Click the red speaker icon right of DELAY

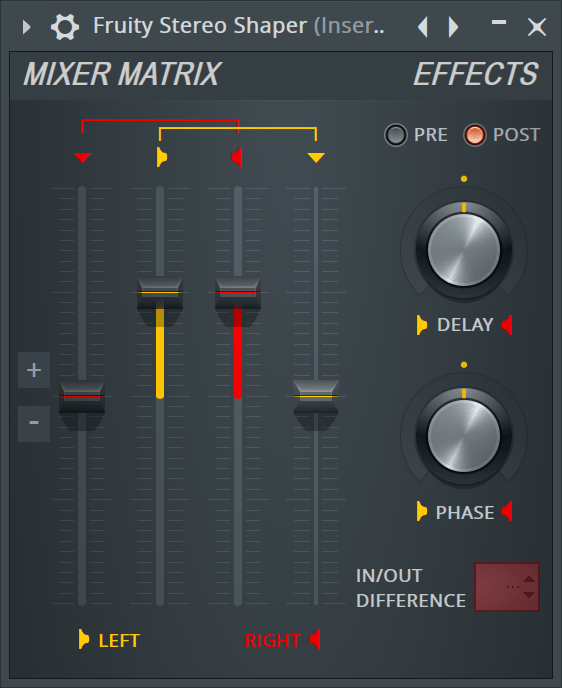click(507, 325)
